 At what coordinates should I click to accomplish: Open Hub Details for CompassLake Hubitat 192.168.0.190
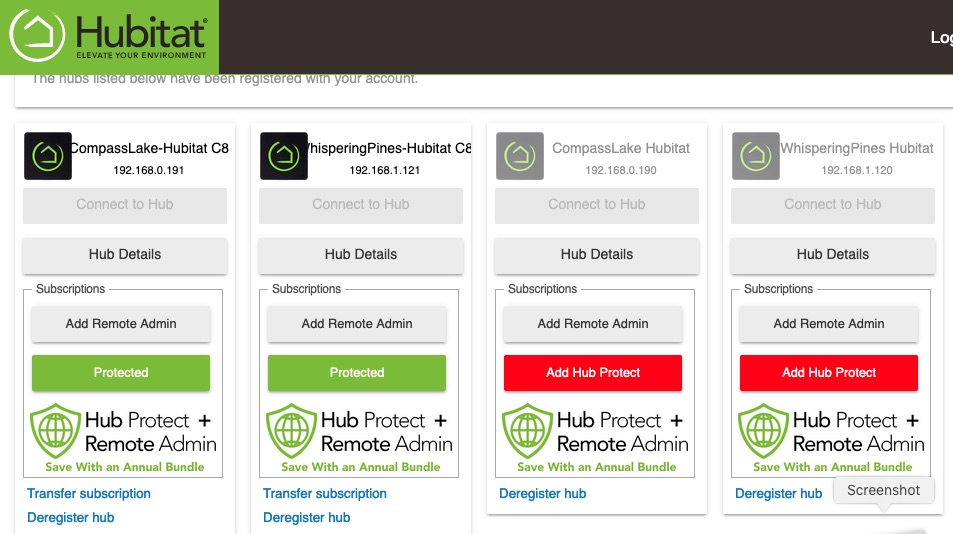pos(596,255)
